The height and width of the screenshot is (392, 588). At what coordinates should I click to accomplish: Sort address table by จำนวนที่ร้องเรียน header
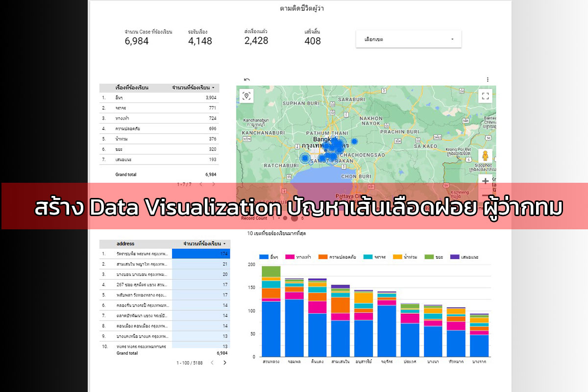205,244
